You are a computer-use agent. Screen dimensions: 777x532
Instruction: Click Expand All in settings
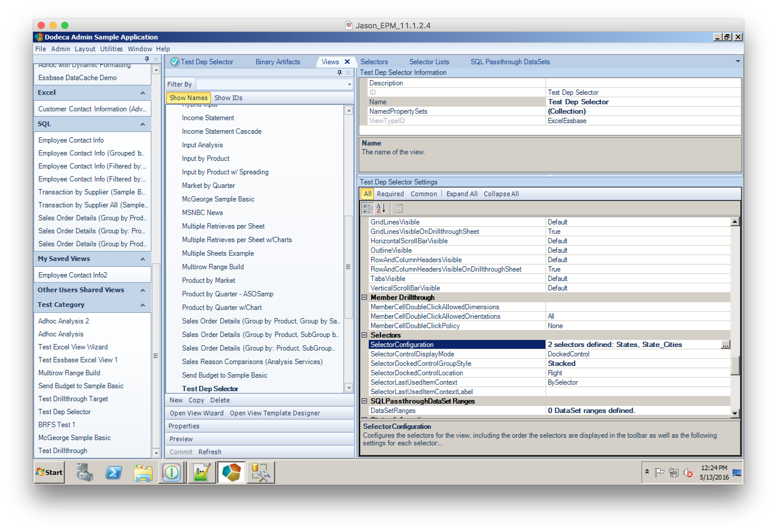point(461,194)
